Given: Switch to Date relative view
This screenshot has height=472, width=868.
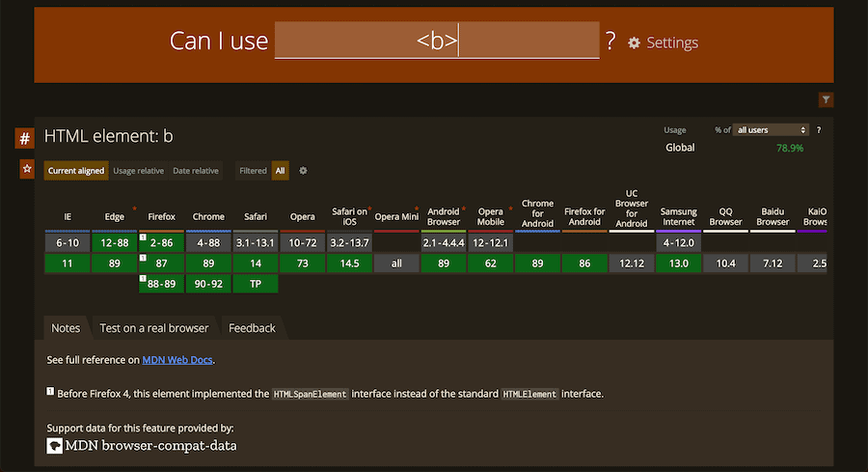Looking at the screenshot, I should point(195,171).
